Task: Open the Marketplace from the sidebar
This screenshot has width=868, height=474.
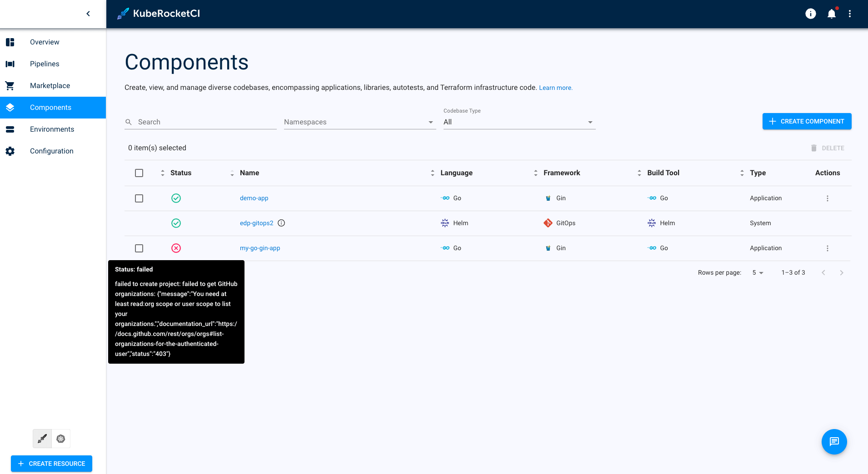Action: (10, 85)
